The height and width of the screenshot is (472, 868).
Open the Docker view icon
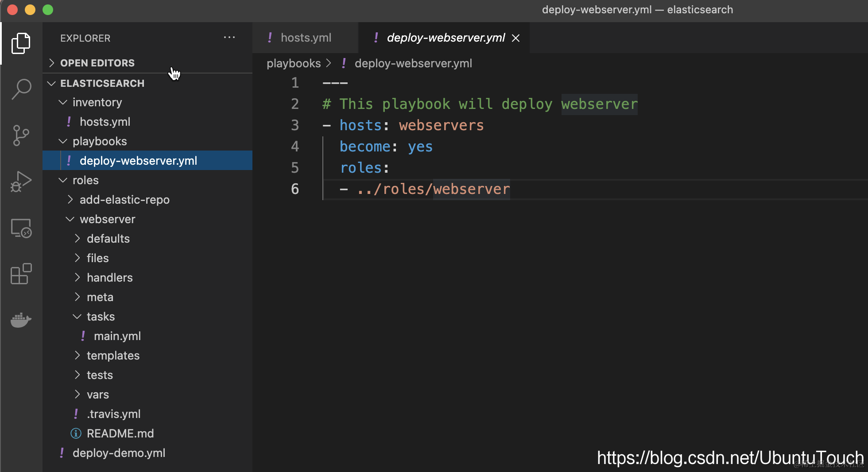[x=21, y=319]
